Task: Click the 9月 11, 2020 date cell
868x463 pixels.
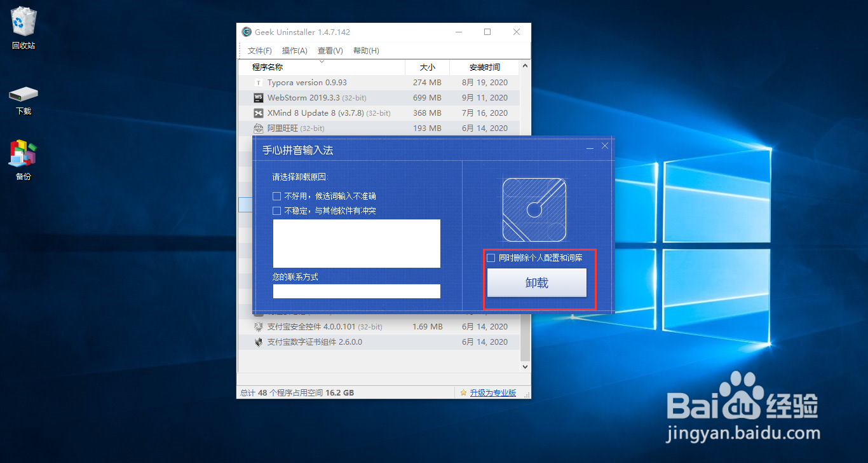Action: pyautogui.click(x=485, y=98)
